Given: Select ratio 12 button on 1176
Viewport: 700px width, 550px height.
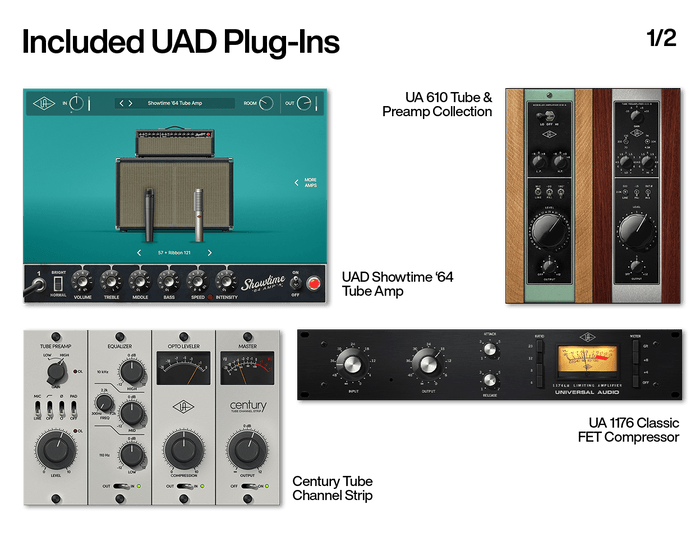Looking at the screenshot, I should coord(541,358).
